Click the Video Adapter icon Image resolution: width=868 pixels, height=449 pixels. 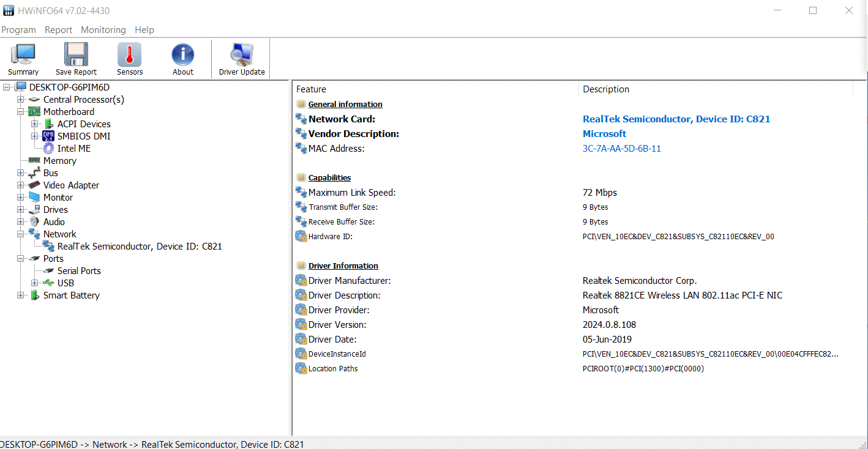point(34,185)
